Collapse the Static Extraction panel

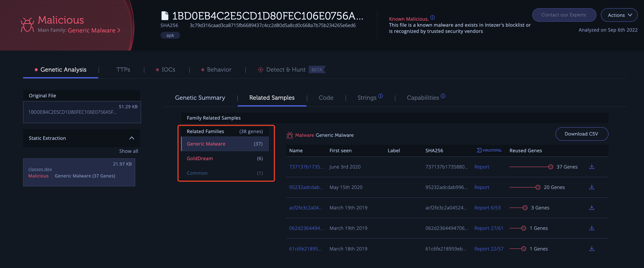[x=131, y=138]
